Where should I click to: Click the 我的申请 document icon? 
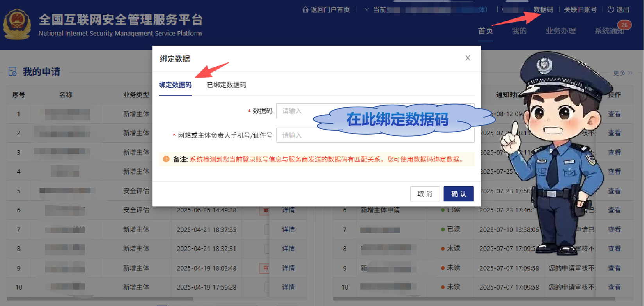click(13, 71)
